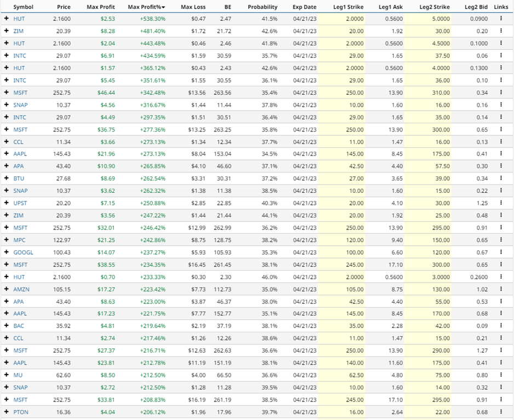Open links menu for HUT $2.53 profit row
515x420 pixels.
click(501, 19)
